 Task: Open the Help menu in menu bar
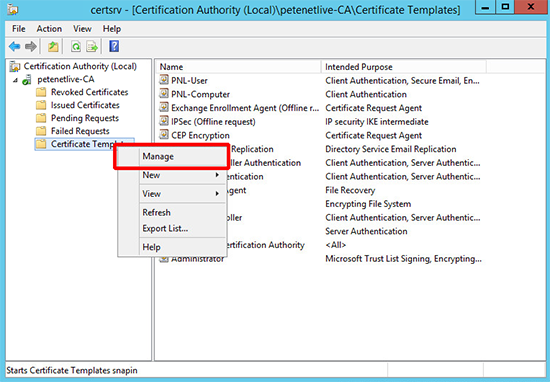(112, 29)
